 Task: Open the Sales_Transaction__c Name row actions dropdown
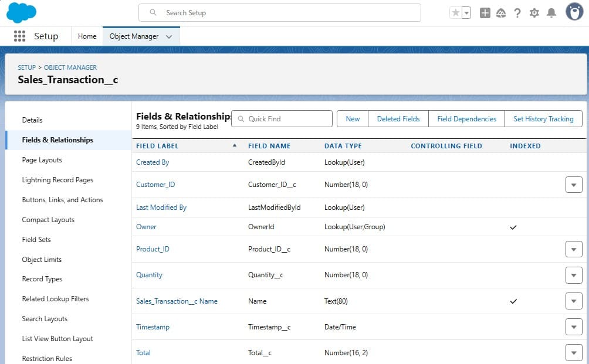coord(574,301)
